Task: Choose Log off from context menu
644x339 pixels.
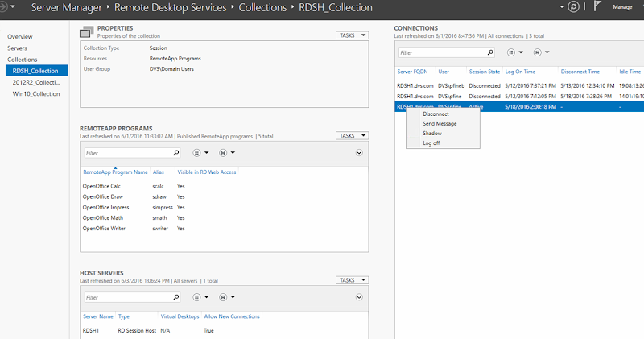Action: click(431, 143)
